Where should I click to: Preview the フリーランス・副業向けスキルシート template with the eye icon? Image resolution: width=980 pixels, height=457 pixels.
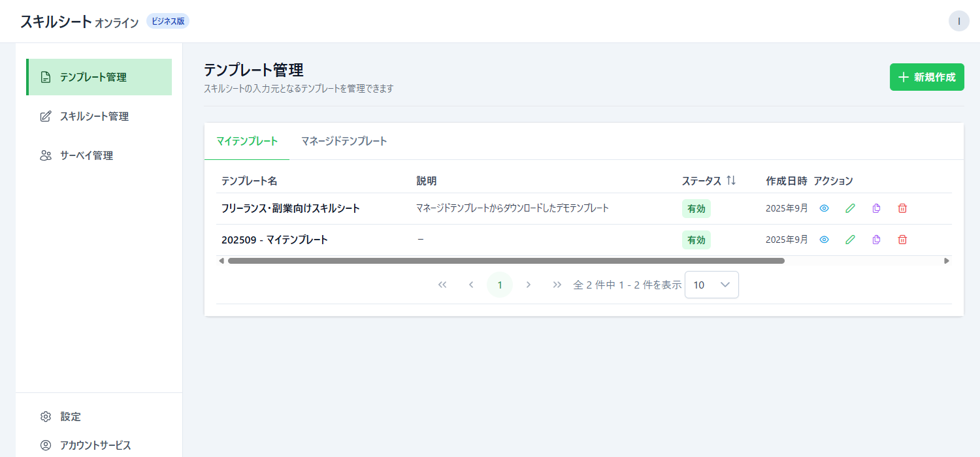coord(824,208)
